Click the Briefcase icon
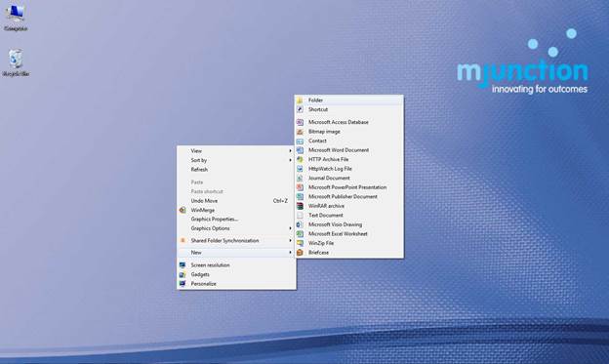The image size is (609, 364). (300, 253)
